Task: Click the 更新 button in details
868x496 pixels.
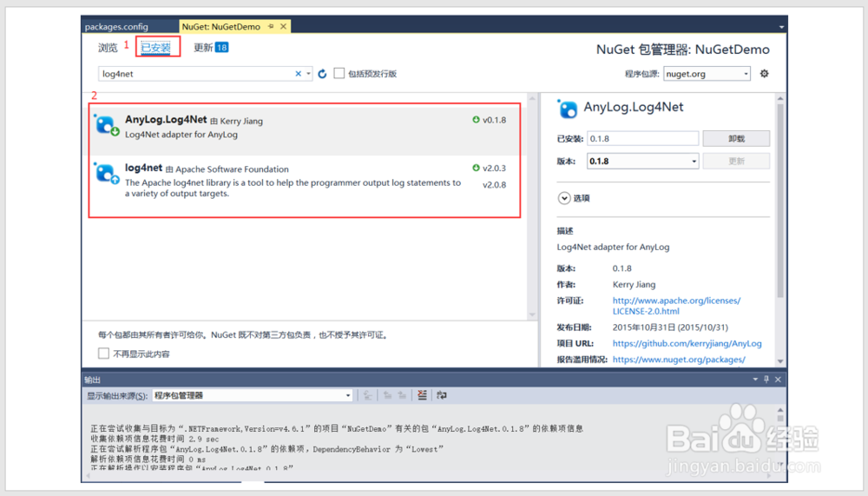Action: pos(736,162)
